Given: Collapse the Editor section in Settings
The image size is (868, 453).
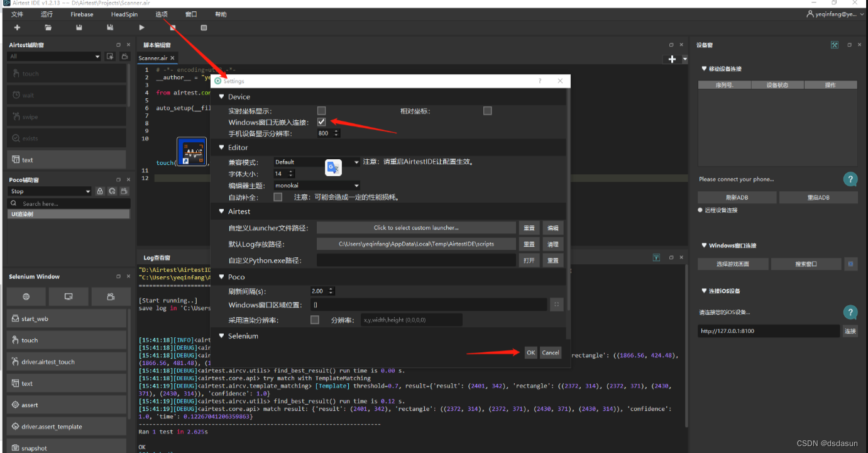Looking at the screenshot, I should (221, 148).
